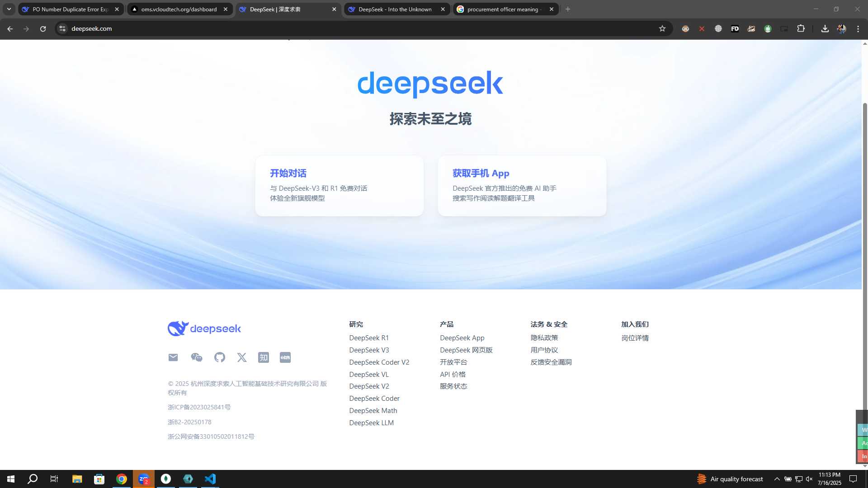Click the red X extension icon
This screenshot has width=868, height=488.
tap(702, 28)
